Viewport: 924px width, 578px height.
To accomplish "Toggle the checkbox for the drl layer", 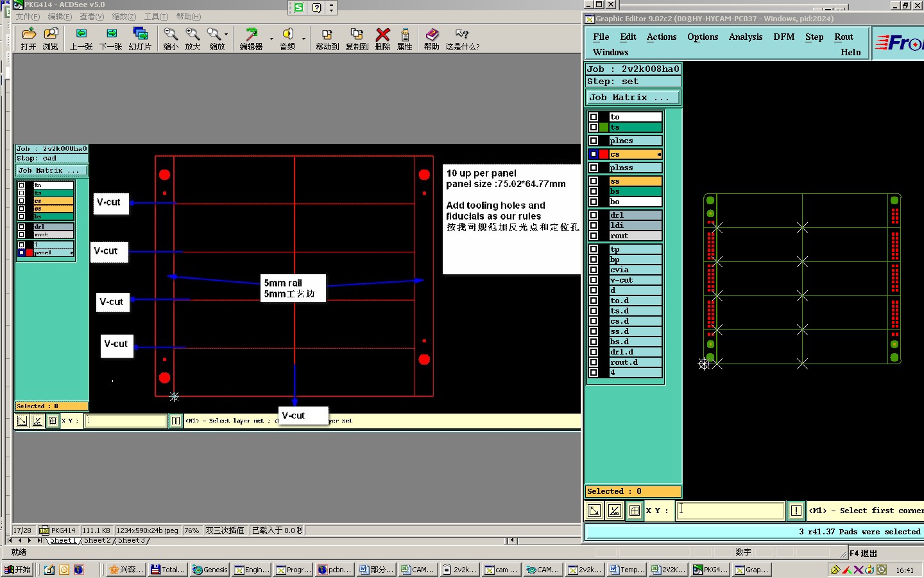I will (x=594, y=215).
